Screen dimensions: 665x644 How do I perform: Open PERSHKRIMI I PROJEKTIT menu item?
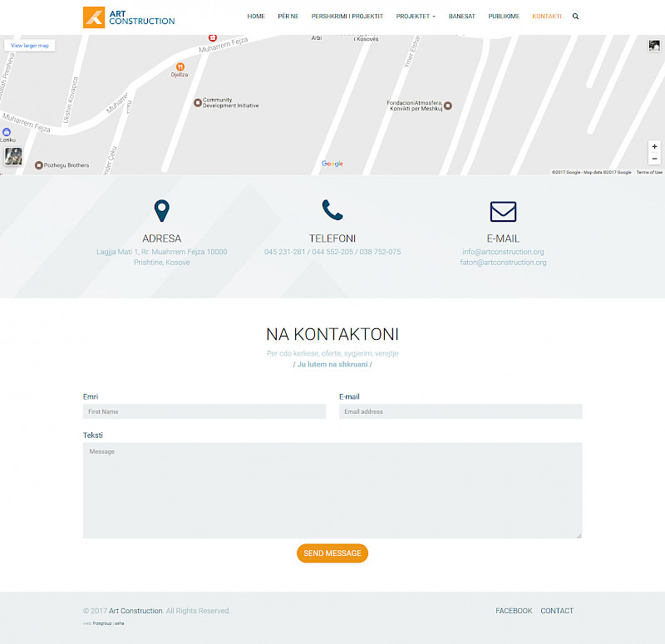[347, 16]
